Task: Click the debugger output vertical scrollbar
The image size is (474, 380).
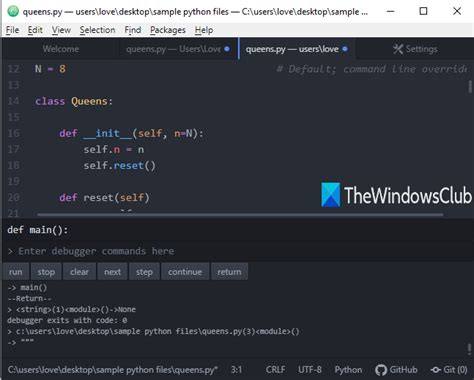Action: pos(469,349)
